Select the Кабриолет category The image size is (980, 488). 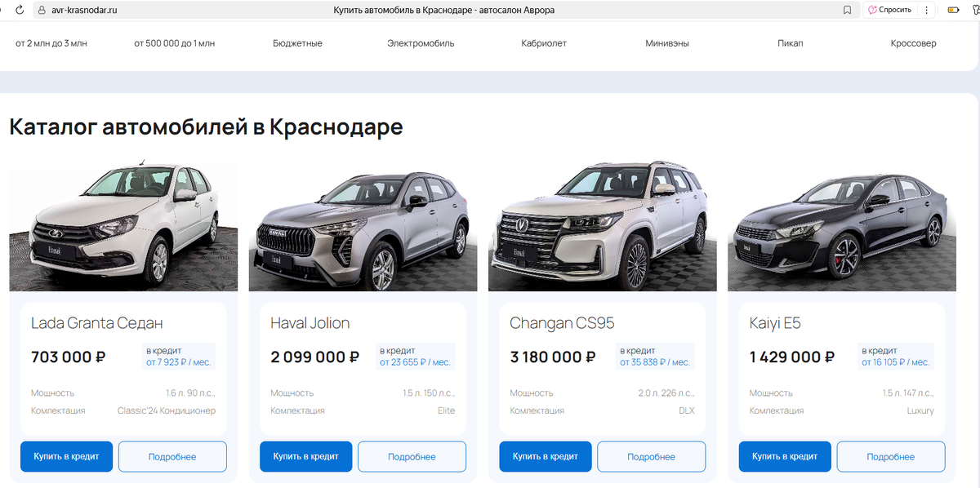pos(544,43)
